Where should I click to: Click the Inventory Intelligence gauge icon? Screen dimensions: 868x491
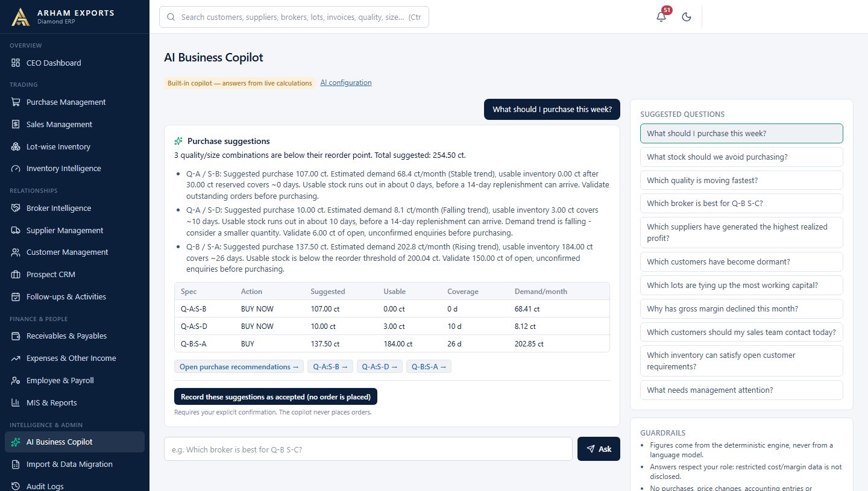16,169
